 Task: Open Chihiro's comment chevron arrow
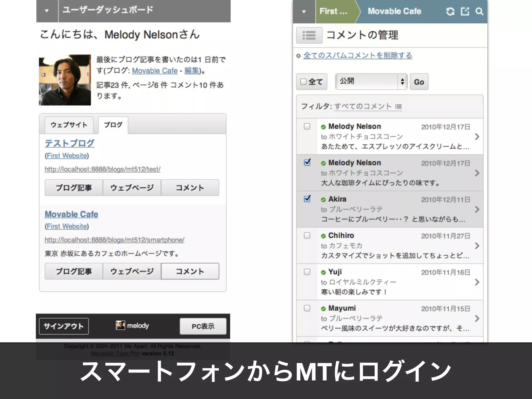(x=477, y=246)
